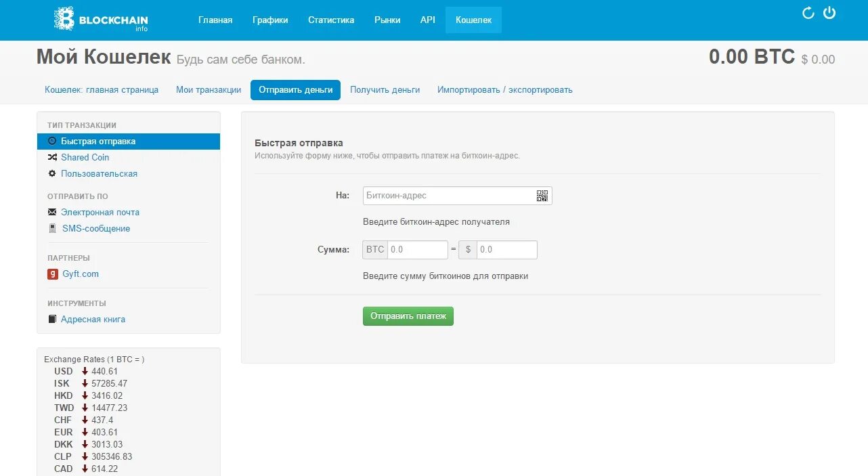Open the Кошелек menu item
The height and width of the screenshot is (476, 868).
(473, 20)
